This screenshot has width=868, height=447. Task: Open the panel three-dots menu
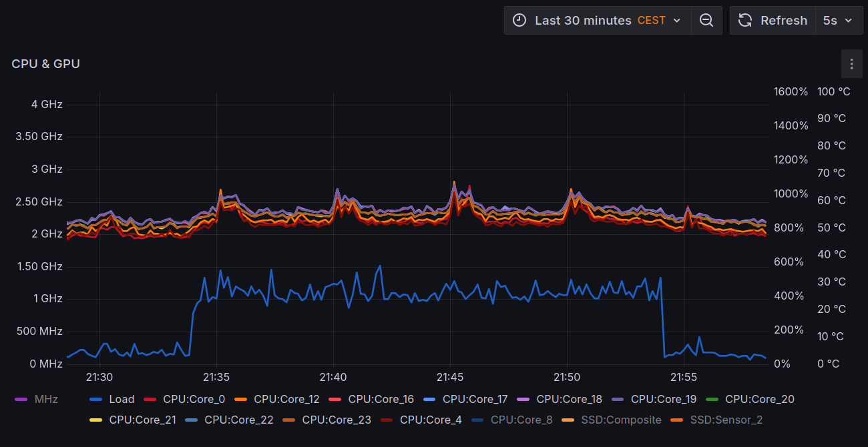[851, 64]
